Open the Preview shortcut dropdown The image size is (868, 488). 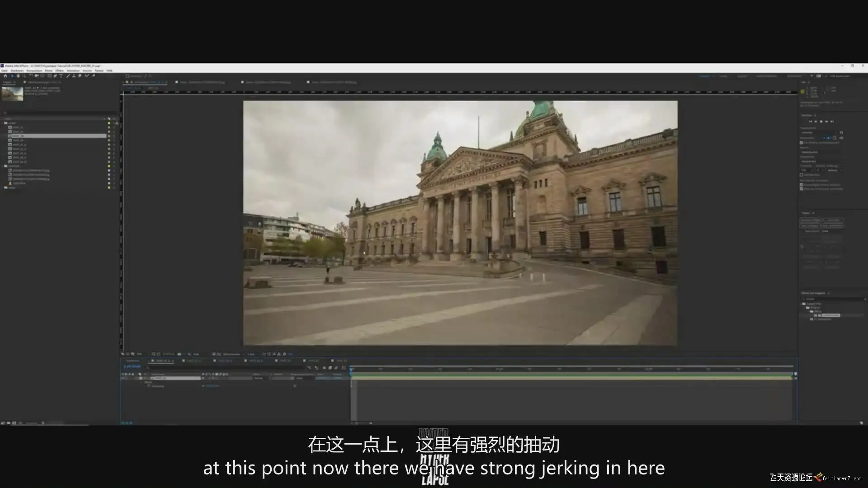click(819, 132)
